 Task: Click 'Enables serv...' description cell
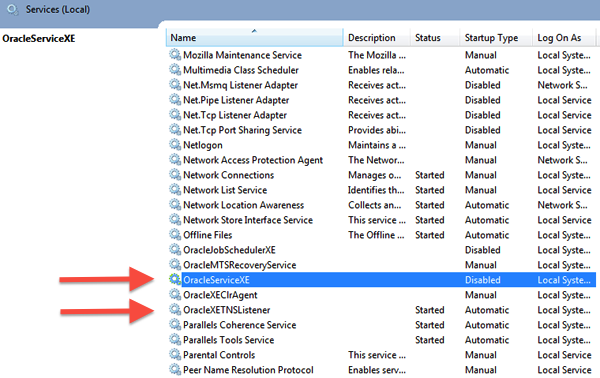coord(377,370)
